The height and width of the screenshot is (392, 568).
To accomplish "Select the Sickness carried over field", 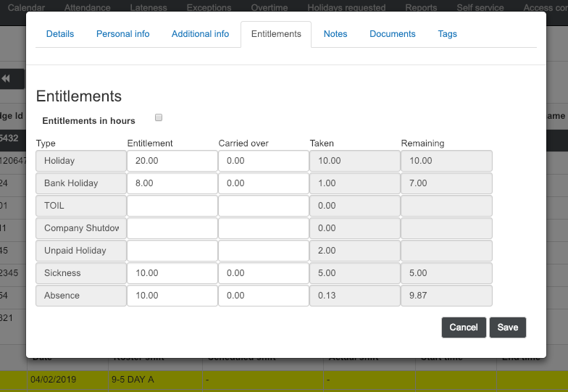I will coord(263,273).
